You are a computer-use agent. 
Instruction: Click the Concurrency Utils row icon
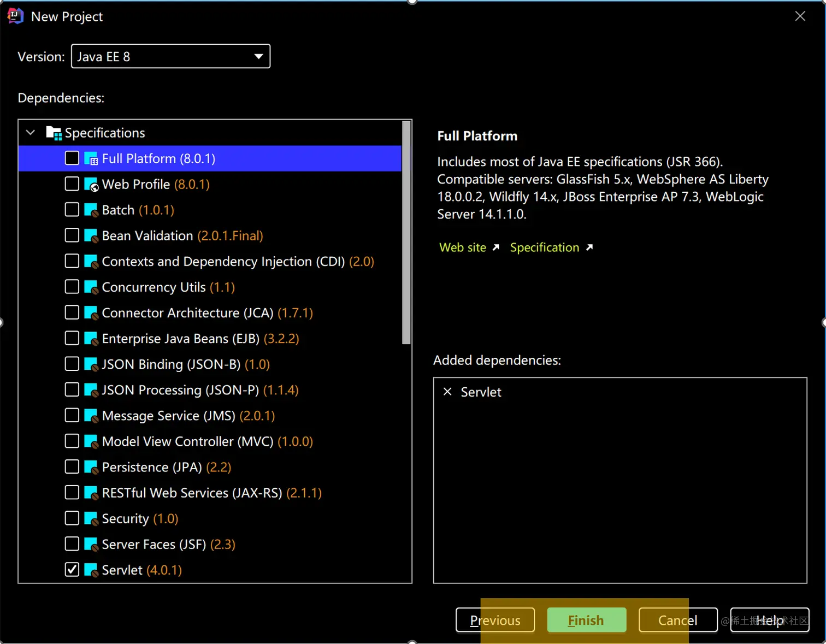click(x=91, y=287)
